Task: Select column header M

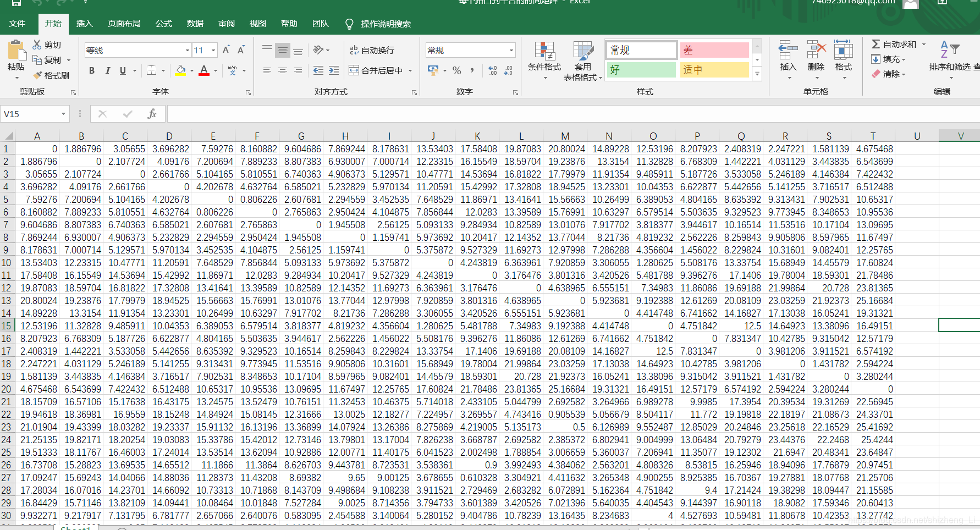Action: click(x=565, y=136)
